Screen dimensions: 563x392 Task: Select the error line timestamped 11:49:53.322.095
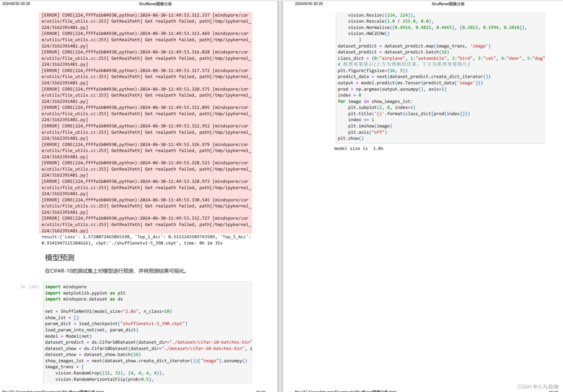(x=145, y=108)
